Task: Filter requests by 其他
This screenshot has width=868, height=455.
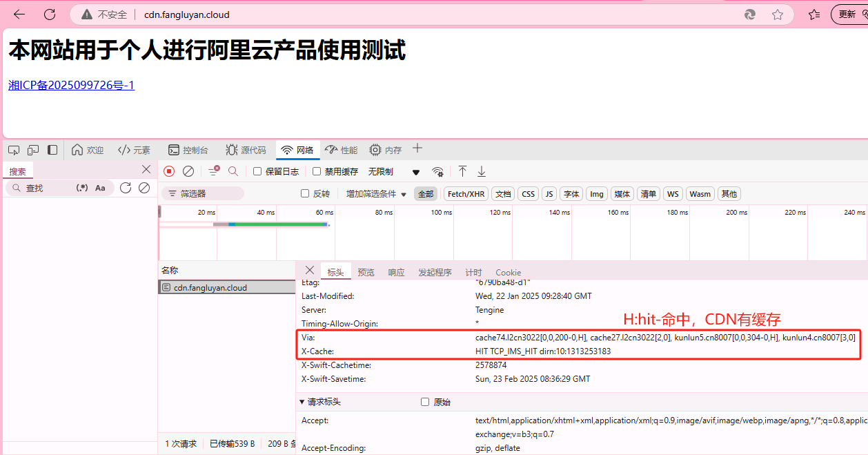Action: click(x=729, y=194)
